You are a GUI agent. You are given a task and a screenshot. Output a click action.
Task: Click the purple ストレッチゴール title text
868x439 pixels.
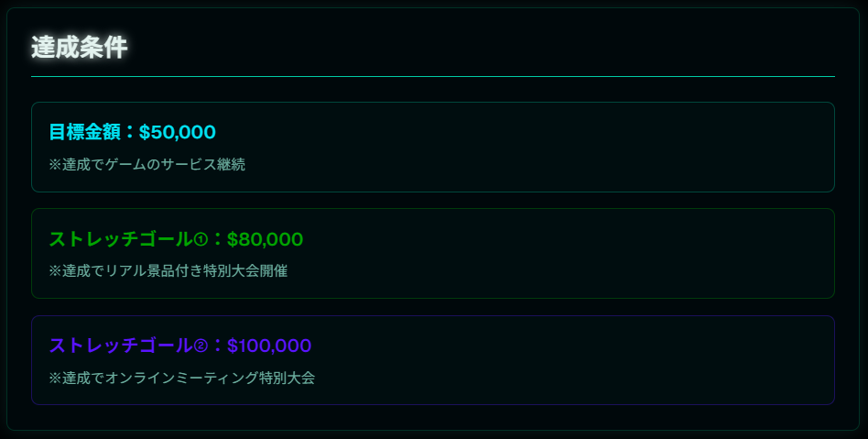120,346
